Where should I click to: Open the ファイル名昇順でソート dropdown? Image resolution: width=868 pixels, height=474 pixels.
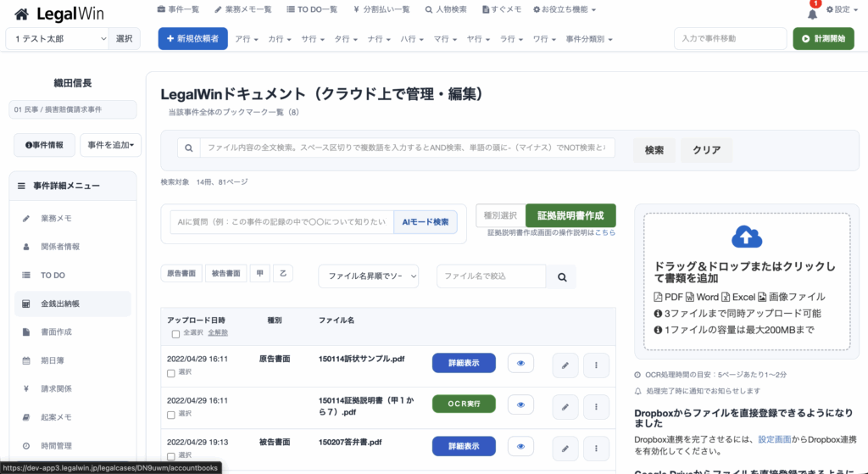point(369,276)
